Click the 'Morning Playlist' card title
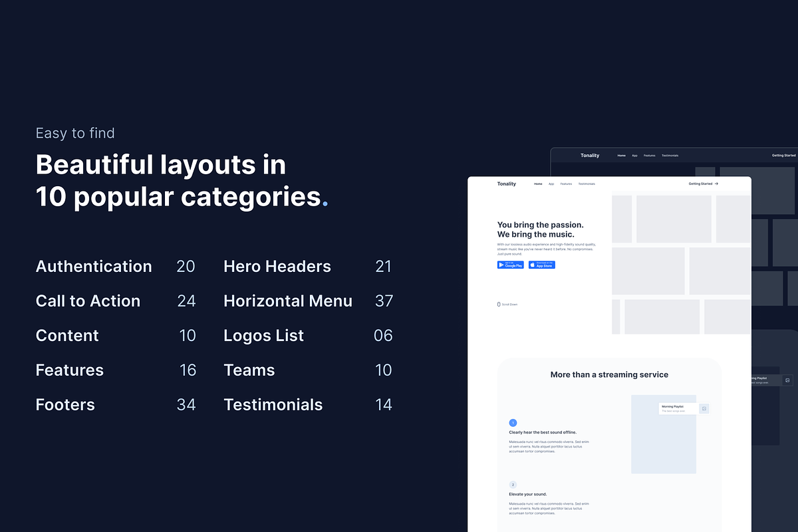Image resolution: width=798 pixels, height=532 pixels. [x=672, y=406]
